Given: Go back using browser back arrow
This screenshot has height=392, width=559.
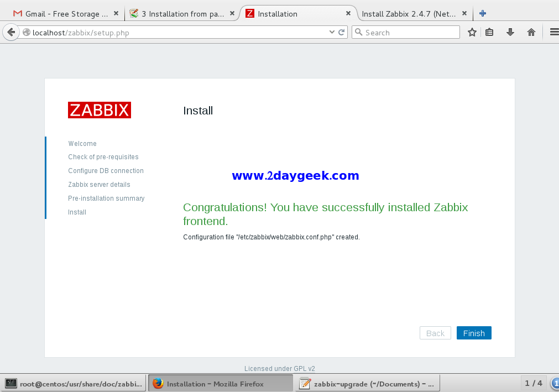Looking at the screenshot, I should click(x=11, y=33).
